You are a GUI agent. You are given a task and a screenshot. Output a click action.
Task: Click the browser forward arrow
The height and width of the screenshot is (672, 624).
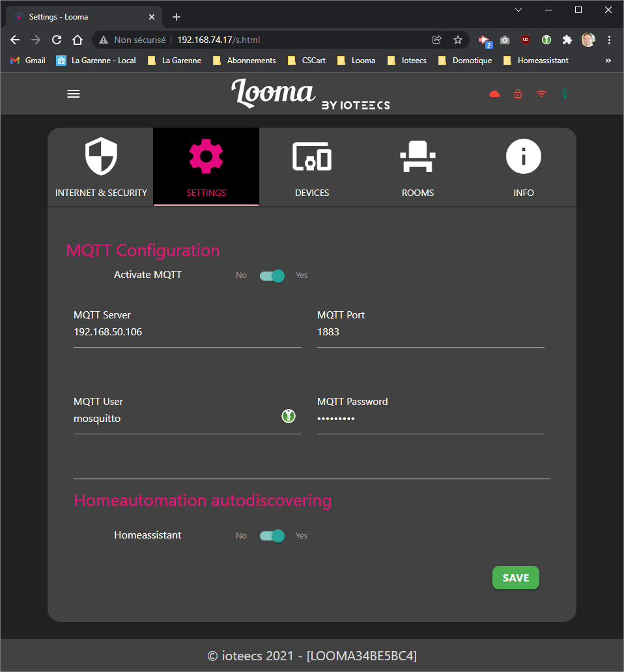pyautogui.click(x=36, y=40)
